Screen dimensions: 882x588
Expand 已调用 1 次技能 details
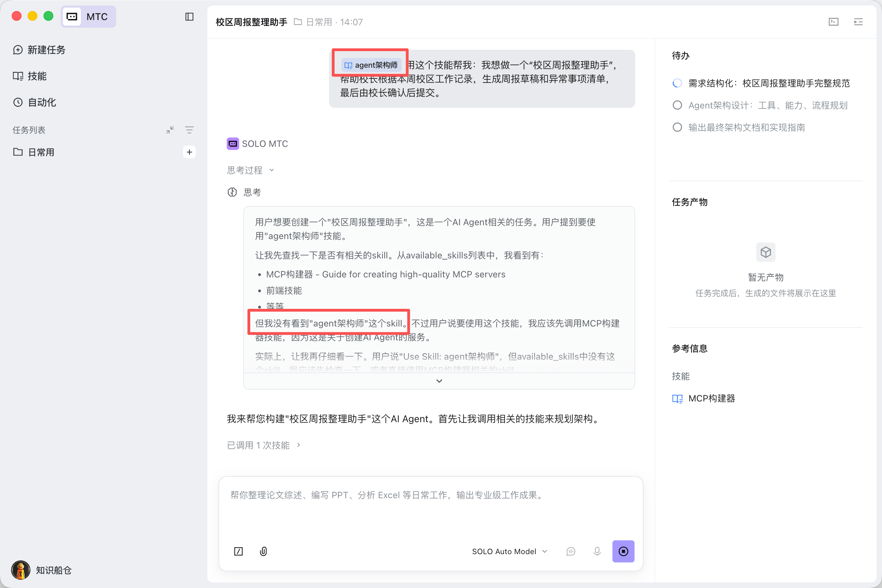tap(264, 445)
